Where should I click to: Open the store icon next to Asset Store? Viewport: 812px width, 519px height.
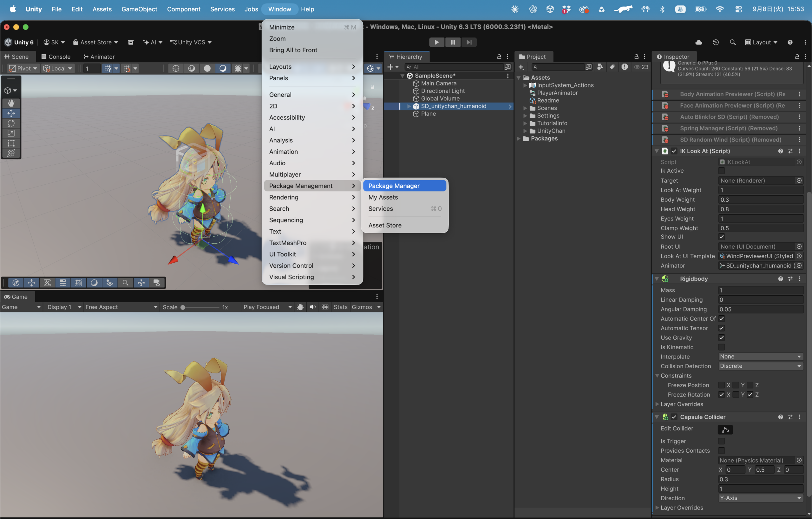click(x=131, y=42)
